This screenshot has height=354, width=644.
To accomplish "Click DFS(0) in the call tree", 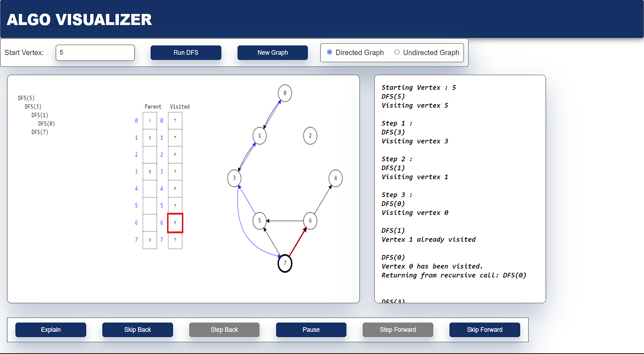I will [x=47, y=124].
